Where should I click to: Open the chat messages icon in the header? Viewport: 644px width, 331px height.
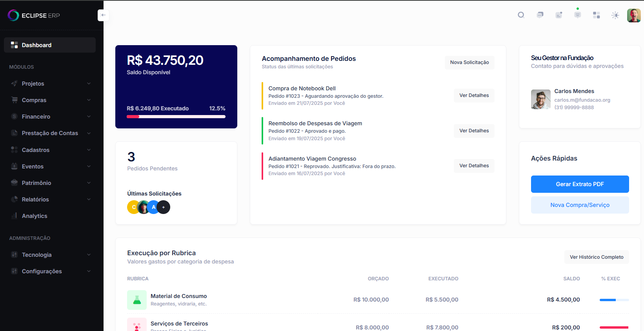(540, 15)
